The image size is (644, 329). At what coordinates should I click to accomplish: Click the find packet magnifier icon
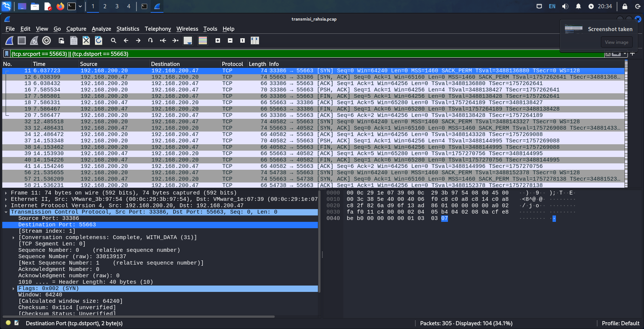pyautogui.click(x=114, y=40)
